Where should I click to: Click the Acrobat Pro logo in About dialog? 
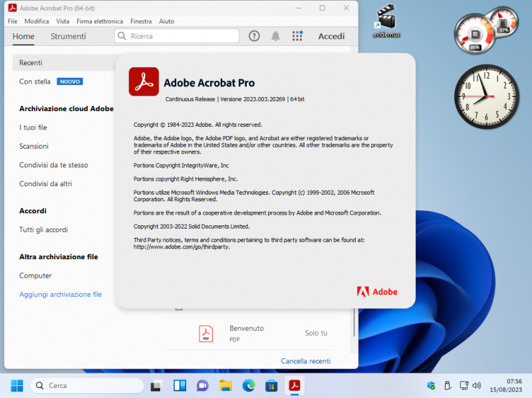click(144, 82)
